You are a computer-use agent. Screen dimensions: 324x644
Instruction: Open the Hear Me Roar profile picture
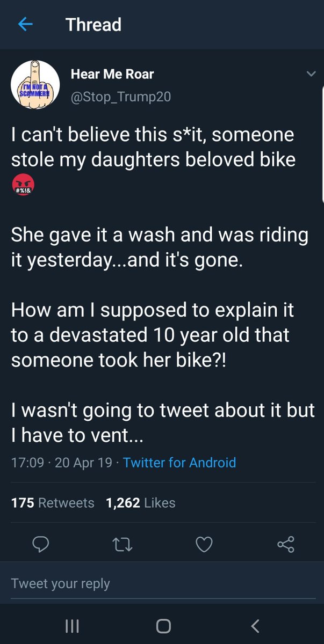tap(35, 84)
